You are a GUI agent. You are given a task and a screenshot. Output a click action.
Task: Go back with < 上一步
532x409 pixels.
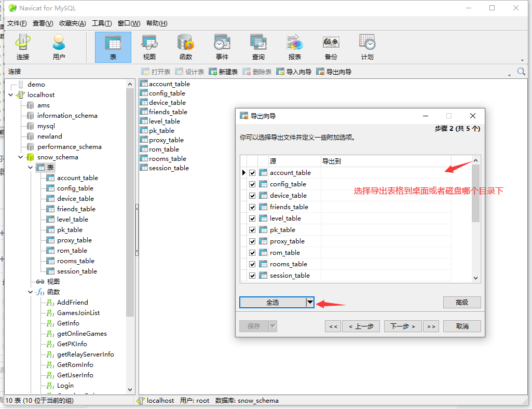[x=361, y=326]
